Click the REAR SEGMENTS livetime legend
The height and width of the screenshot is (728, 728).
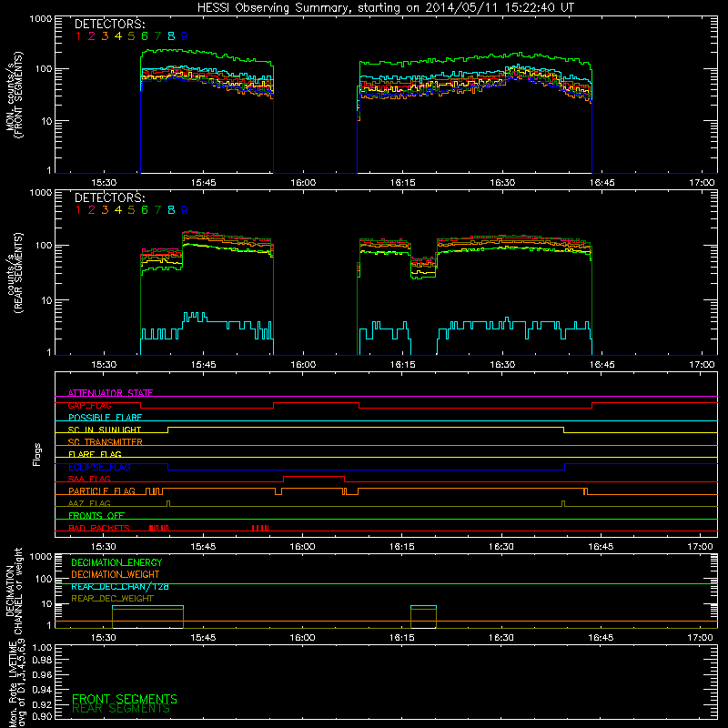[x=121, y=709]
